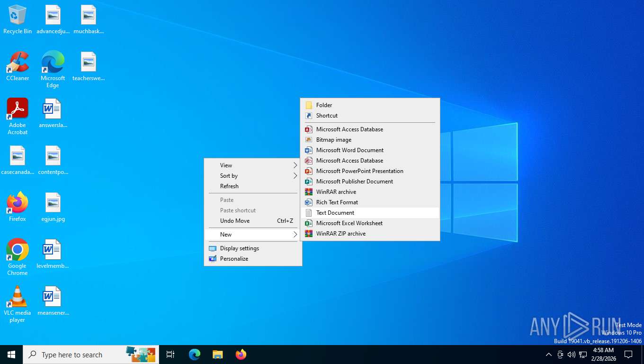Click the Firefox desktop shortcut
Image resolution: width=644 pixels, height=364 pixels.
[x=18, y=207]
